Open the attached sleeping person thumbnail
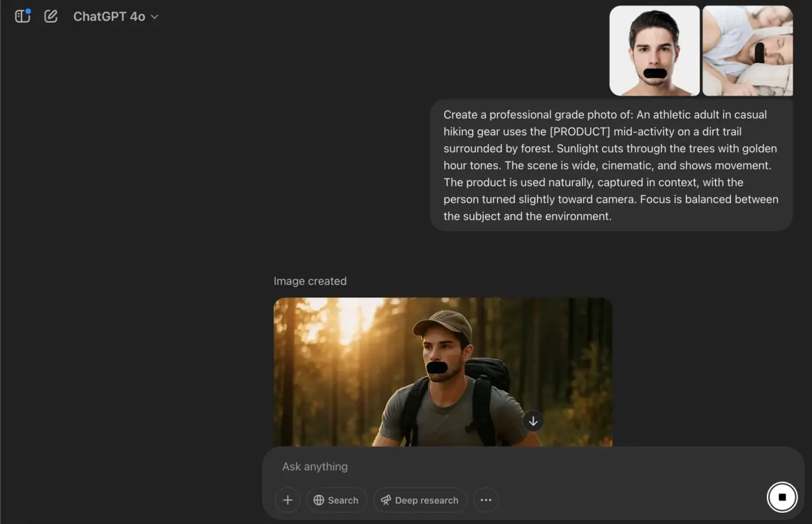812x524 pixels. click(x=748, y=51)
